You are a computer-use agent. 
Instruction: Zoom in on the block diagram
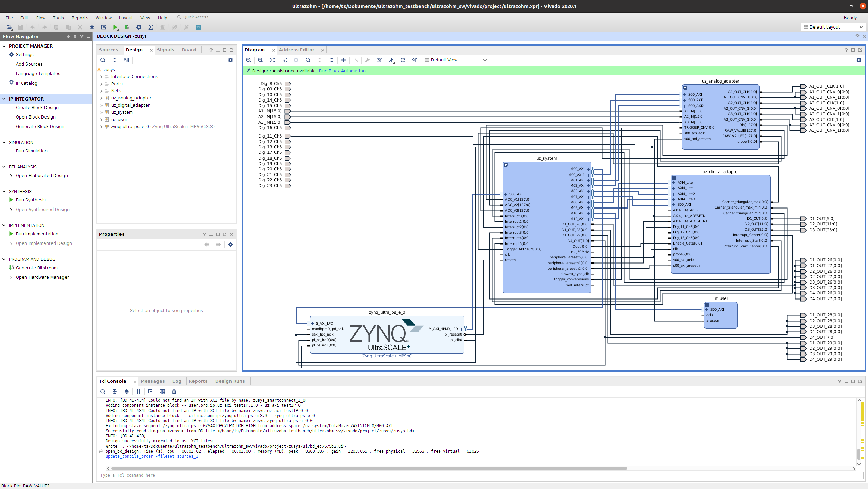click(x=248, y=60)
